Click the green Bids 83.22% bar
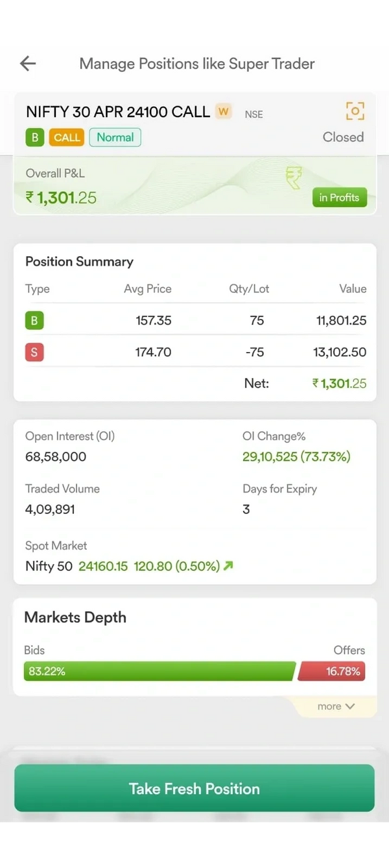This screenshot has width=389, height=868. tap(159, 672)
